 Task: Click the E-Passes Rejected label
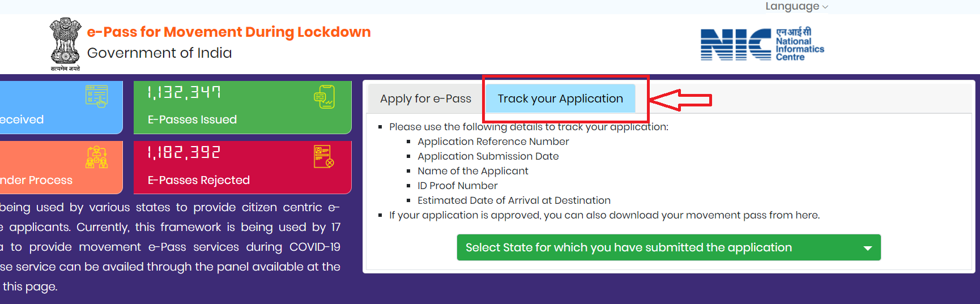pos(198,180)
